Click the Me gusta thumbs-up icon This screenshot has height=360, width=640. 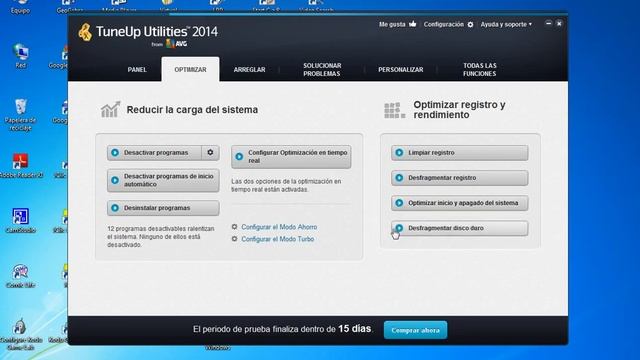pyautogui.click(x=413, y=24)
